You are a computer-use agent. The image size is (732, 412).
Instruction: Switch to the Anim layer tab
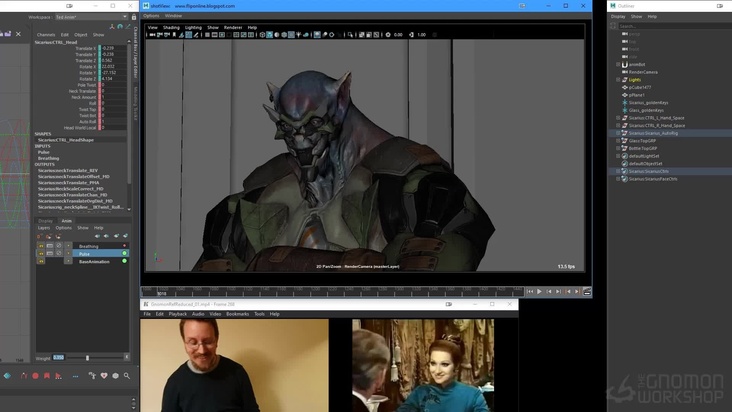pyautogui.click(x=66, y=221)
